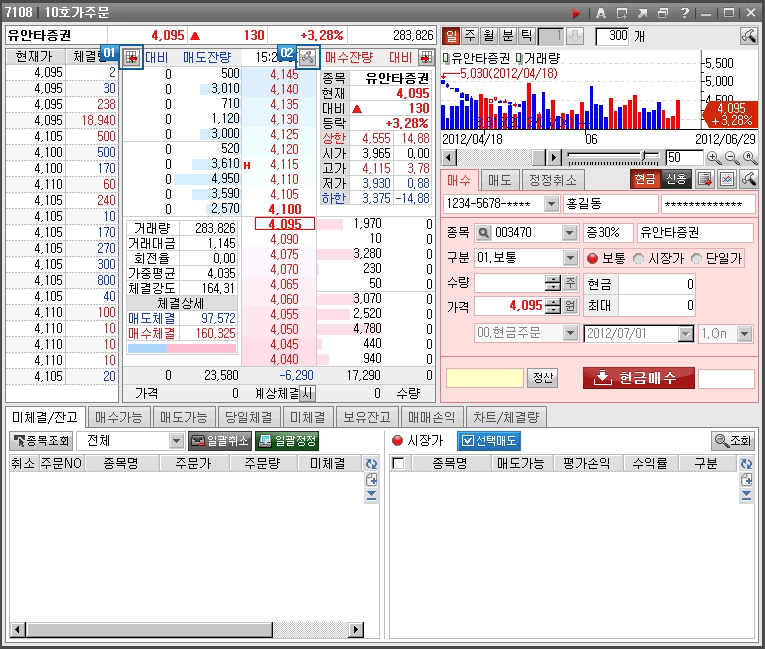This screenshot has height=649, width=765.
Task: Click the 일괄정정 button
Action: pos(287,441)
